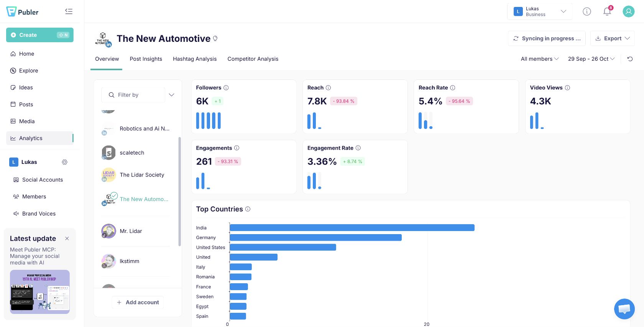Image resolution: width=644 pixels, height=327 pixels.
Task: Click the Engagement Rate info icon
Action: point(358,148)
